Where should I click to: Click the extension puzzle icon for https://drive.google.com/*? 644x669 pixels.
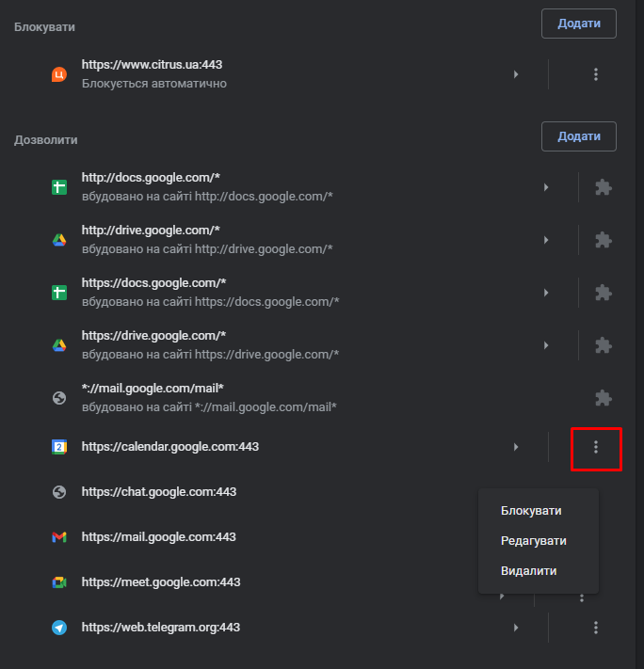603,345
